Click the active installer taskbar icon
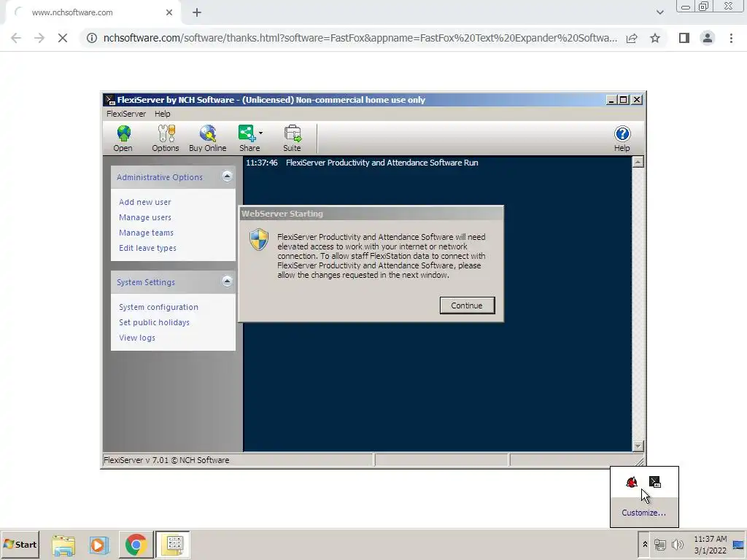Screen dimensions: 747x560 pos(173,544)
